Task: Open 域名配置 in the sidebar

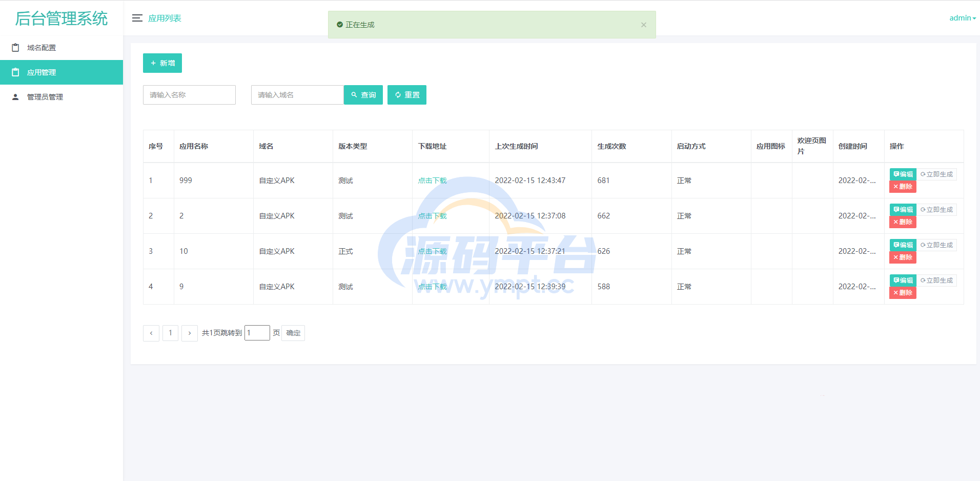Action: click(62, 48)
